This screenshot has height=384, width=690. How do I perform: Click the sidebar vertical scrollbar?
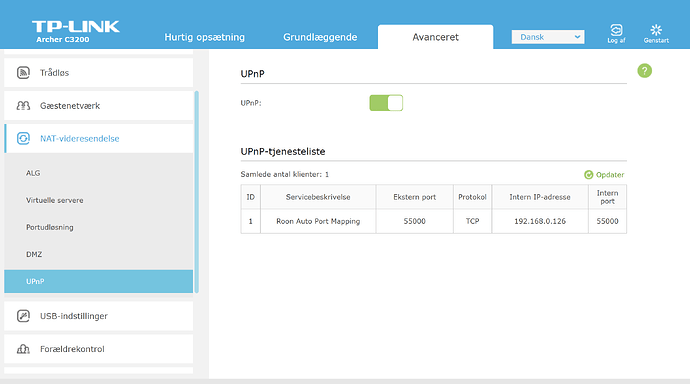coord(196,192)
